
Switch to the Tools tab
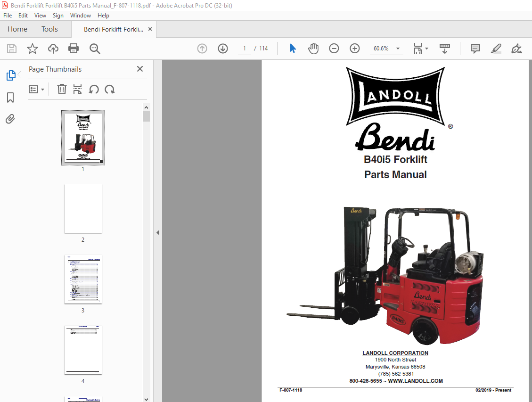(x=49, y=29)
